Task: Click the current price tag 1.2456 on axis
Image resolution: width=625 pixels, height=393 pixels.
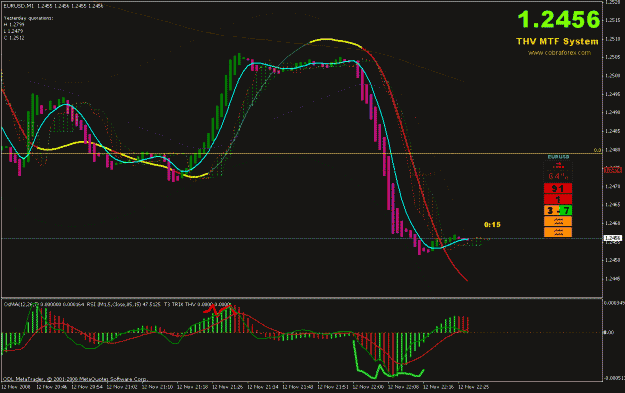Action: coord(613,238)
